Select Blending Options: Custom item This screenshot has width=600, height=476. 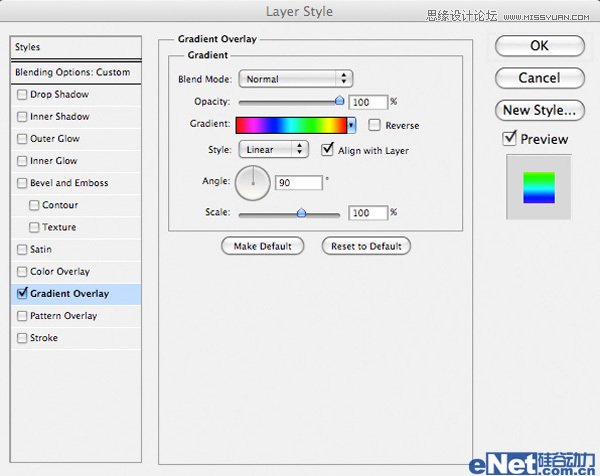(72, 72)
